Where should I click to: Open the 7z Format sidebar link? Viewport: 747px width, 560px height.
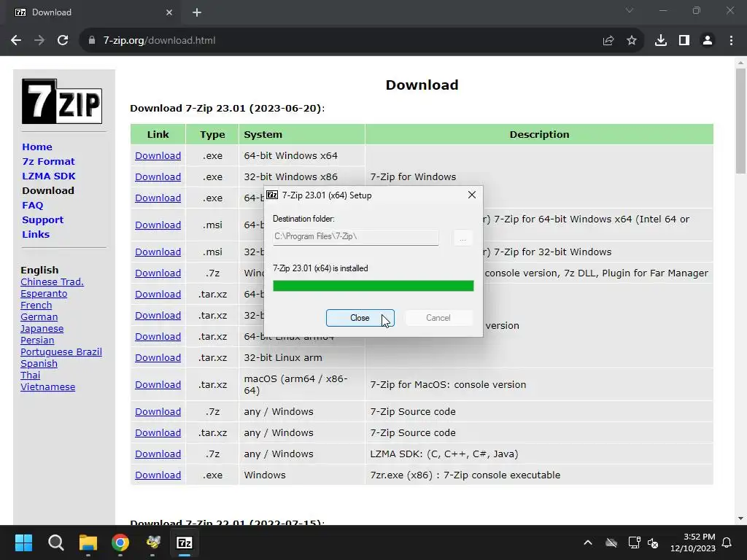coord(48,161)
